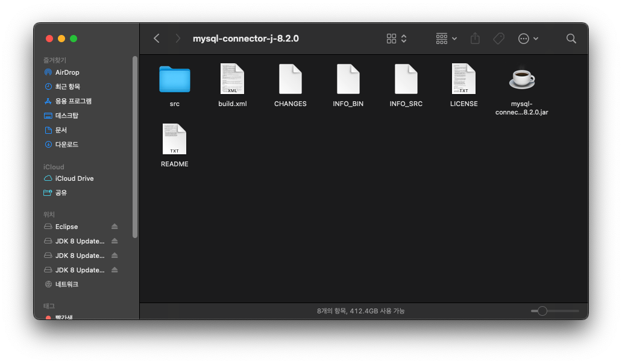Click the mysql-connector-j-8.2.0 window title
The height and width of the screenshot is (364, 622).
click(246, 39)
